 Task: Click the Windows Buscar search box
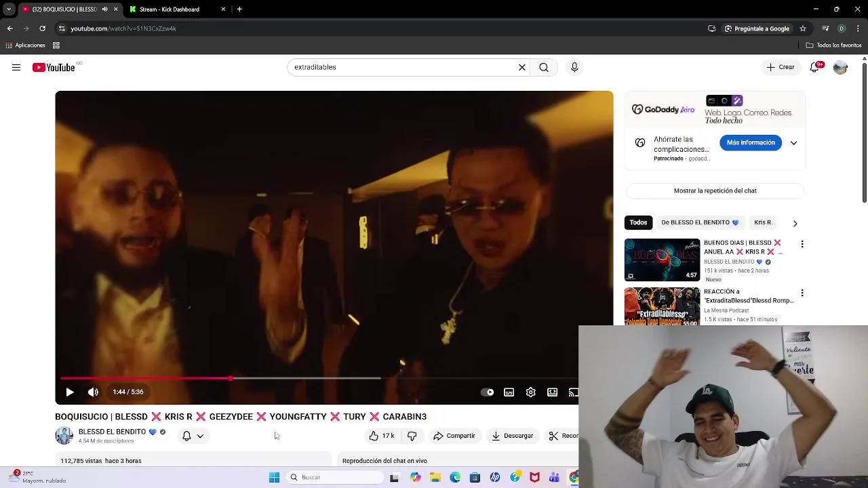click(x=335, y=477)
